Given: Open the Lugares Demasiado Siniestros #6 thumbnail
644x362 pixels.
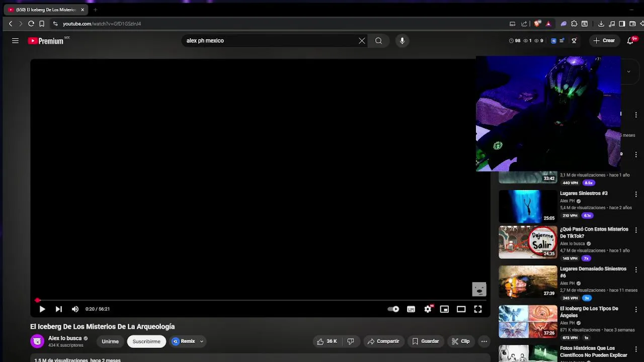Looking at the screenshot, I should tap(528, 282).
